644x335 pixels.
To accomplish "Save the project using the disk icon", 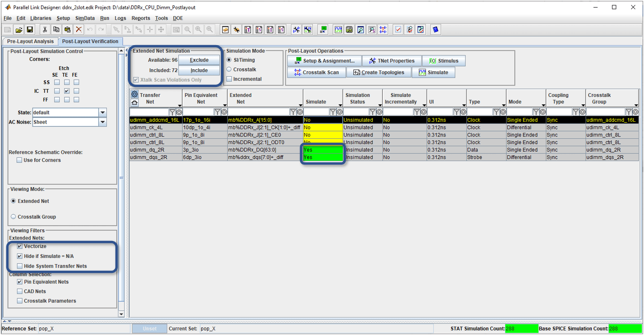I will point(30,29).
